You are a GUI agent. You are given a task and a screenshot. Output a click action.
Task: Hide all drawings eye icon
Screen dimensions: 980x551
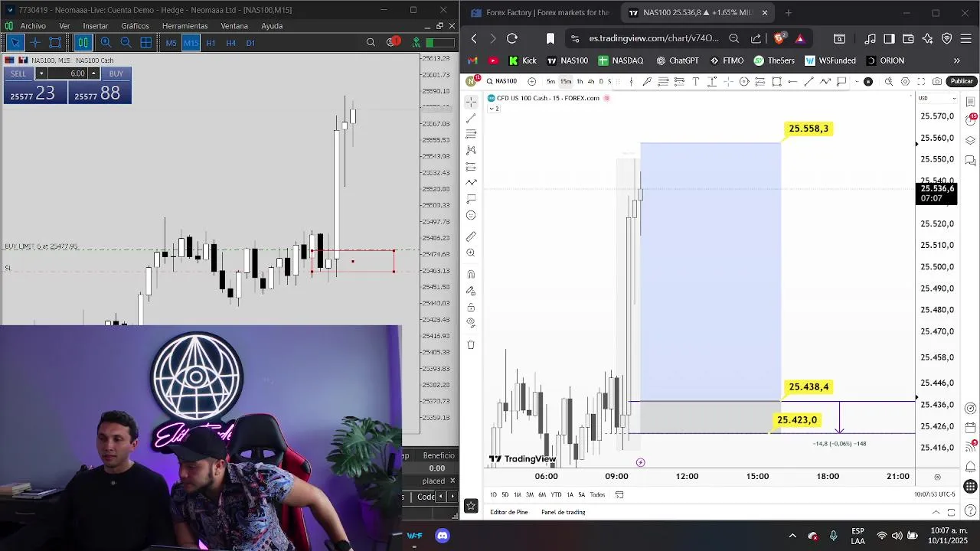point(471,324)
